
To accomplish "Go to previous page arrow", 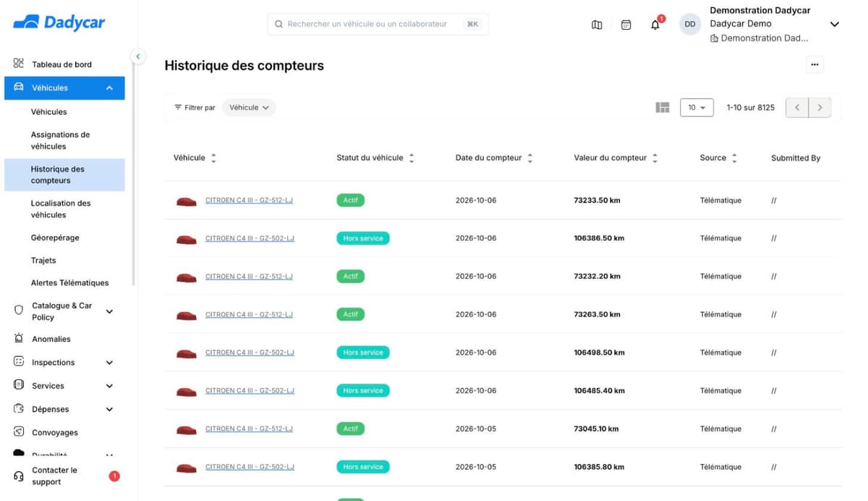I will [x=797, y=107].
